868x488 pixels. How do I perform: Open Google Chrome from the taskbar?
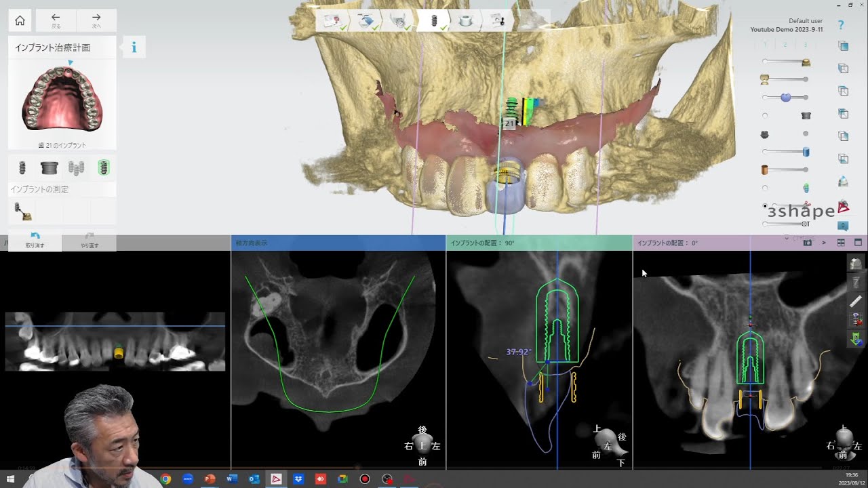165,479
